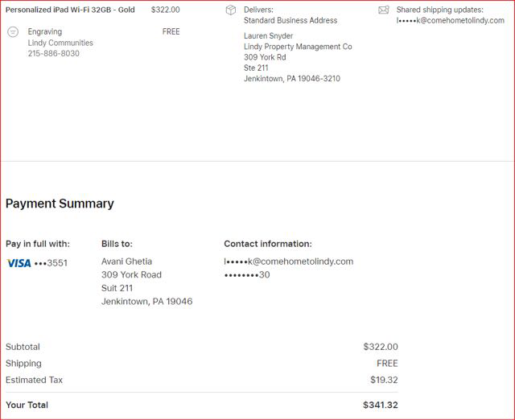The height and width of the screenshot is (420, 515).
Task: Click the shared shipping updates email address
Action: [450, 21]
